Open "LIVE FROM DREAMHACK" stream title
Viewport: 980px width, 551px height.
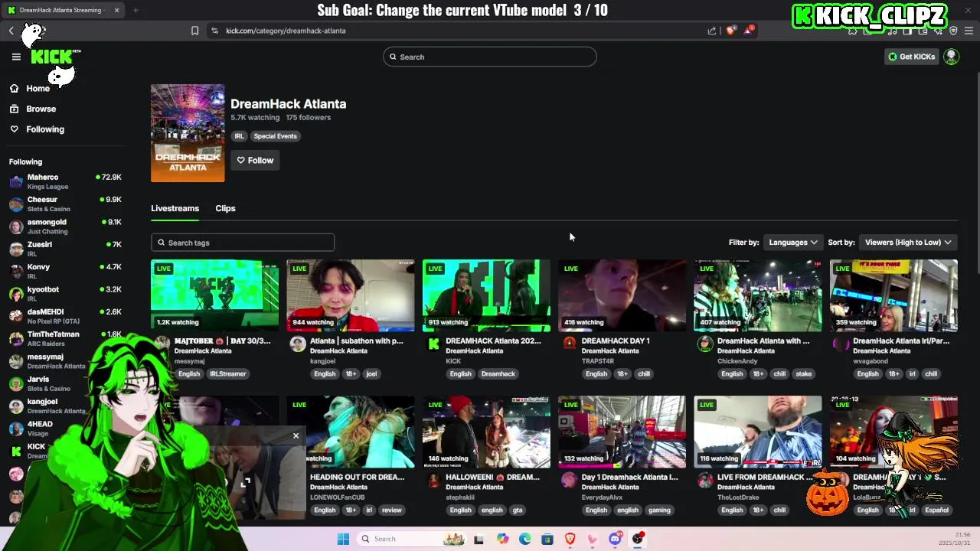pyautogui.click(x=765, y=477)
